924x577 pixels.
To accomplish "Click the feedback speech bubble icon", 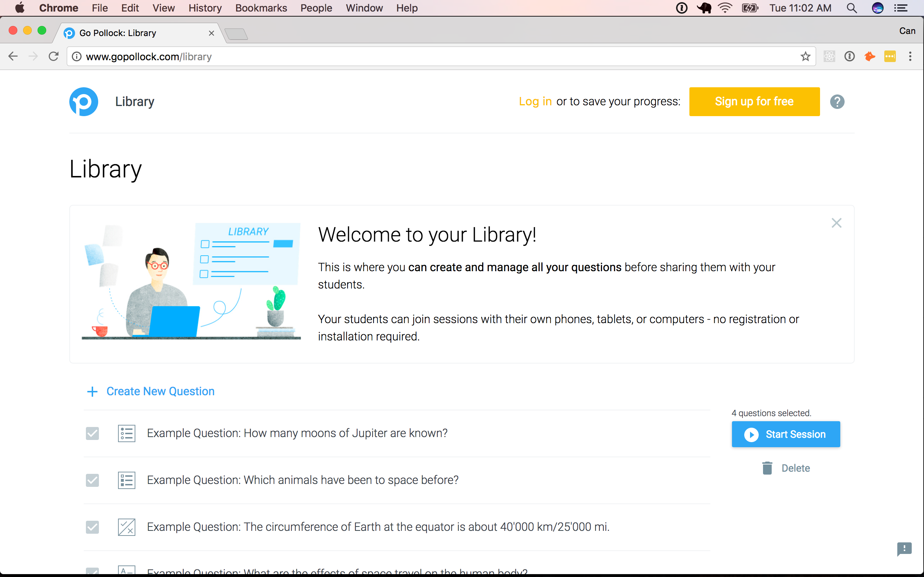I will tap(904, 549).
